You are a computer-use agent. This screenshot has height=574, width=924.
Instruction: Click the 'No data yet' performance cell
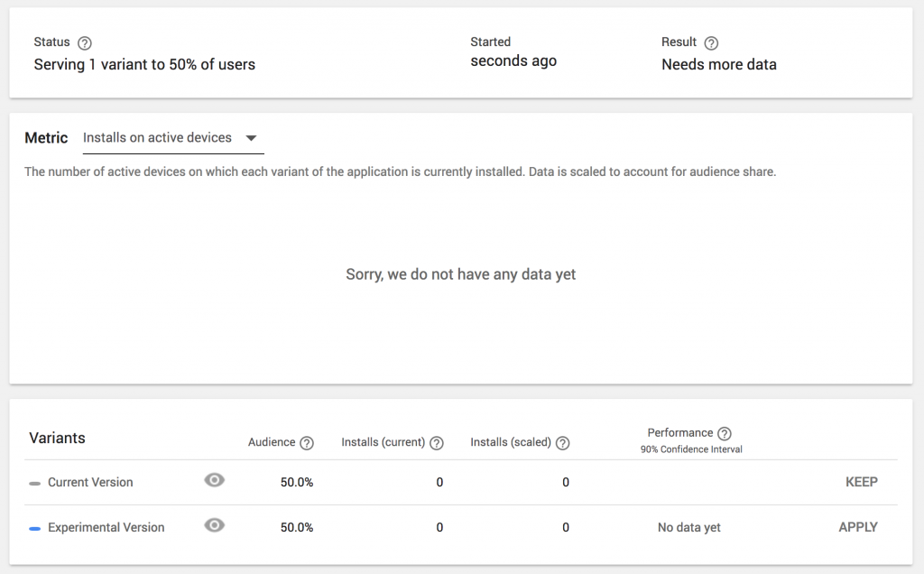point(688,528)
